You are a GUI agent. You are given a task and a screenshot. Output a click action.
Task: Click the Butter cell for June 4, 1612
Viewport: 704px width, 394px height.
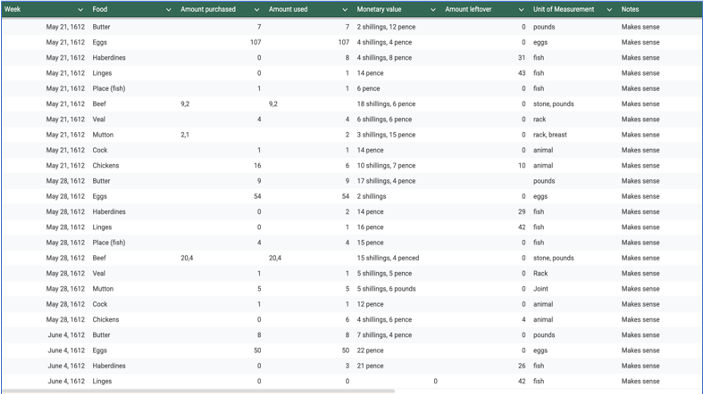pyautogui.click(x=101, y=335)
